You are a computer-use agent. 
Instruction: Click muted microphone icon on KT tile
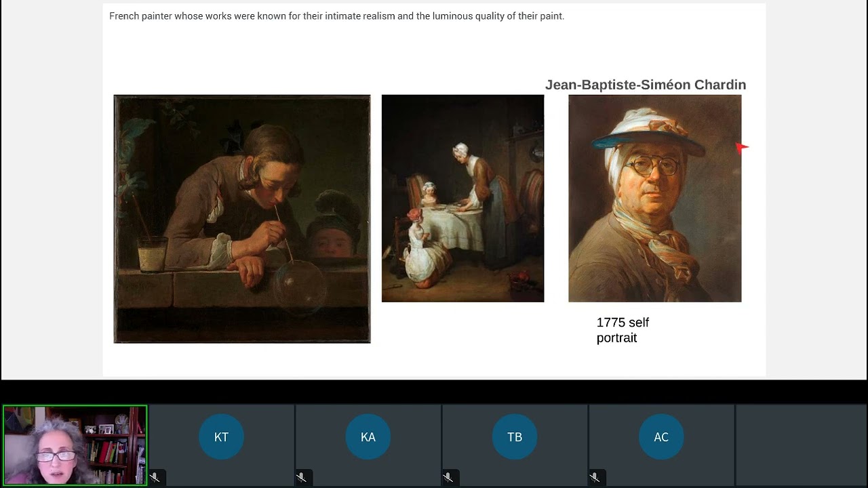(155, 478)
